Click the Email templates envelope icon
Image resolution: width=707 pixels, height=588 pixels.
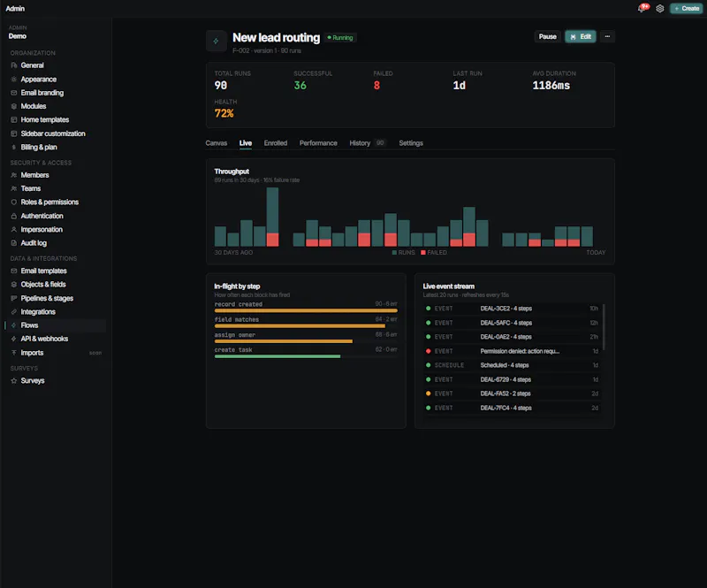[14, 271]
